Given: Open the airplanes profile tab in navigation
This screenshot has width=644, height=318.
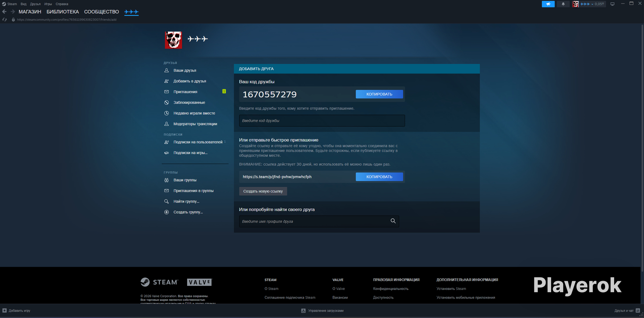Looking at the screenshot, I should click(x=131, y=12).
